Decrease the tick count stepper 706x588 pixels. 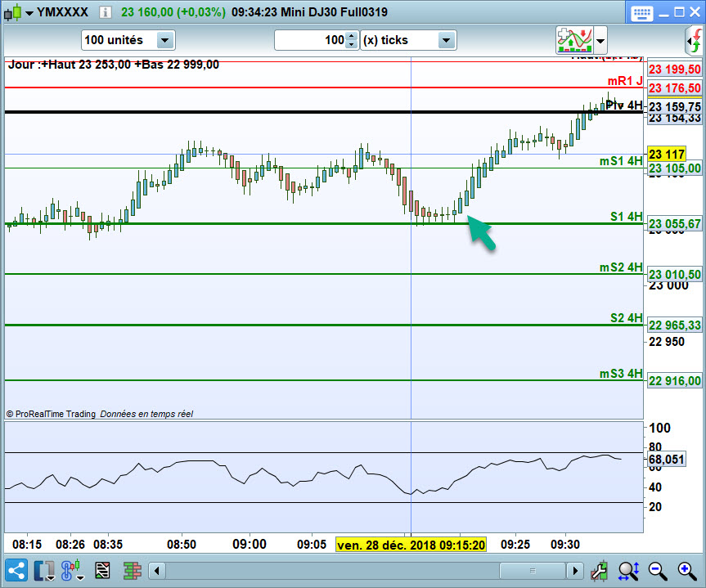[x=352, y=45]
